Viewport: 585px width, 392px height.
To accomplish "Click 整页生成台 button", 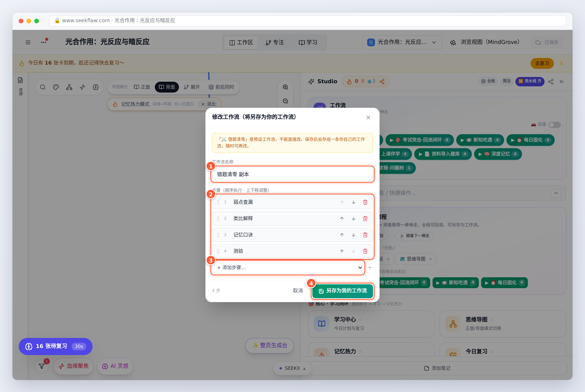I will pos(269,346).
